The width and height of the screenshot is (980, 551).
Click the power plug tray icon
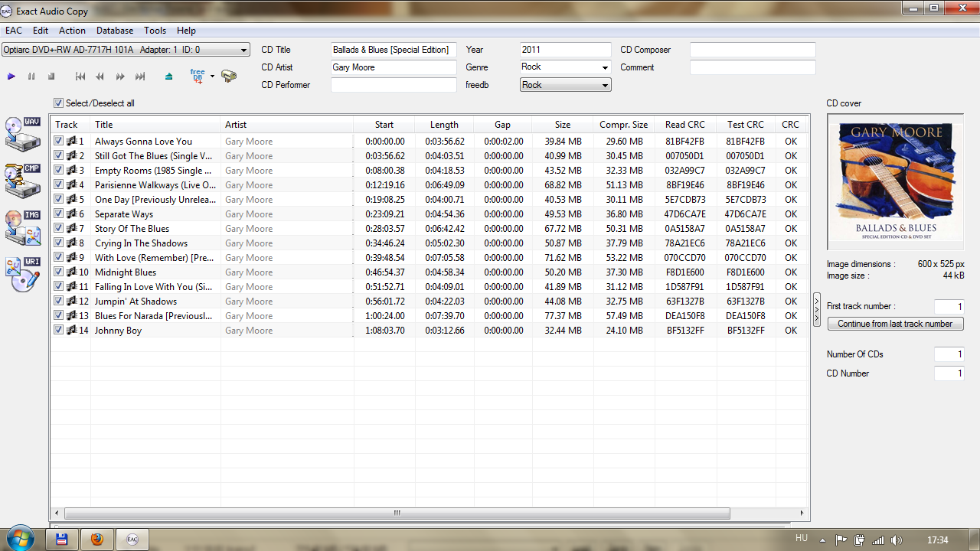[x=860, y=540]
